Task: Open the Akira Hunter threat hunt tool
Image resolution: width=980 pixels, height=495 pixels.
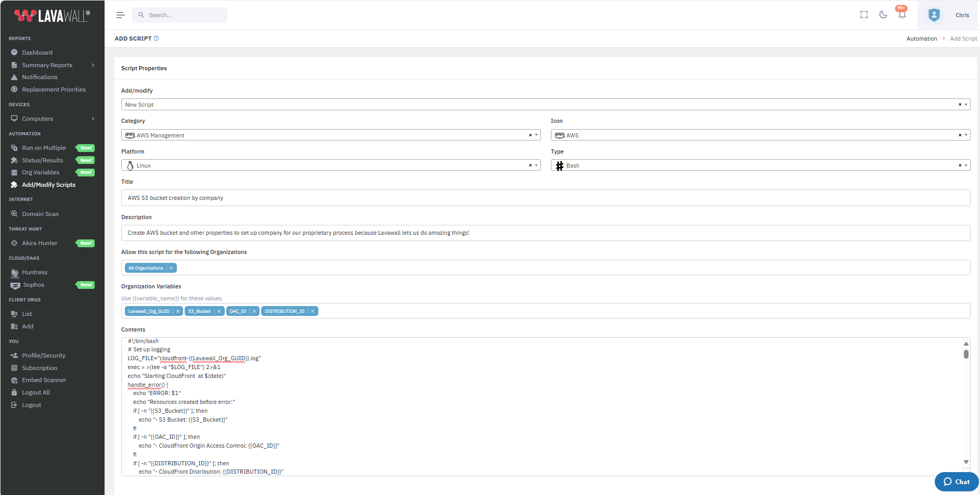Action: pyautogui.click(x=40, y=243)
